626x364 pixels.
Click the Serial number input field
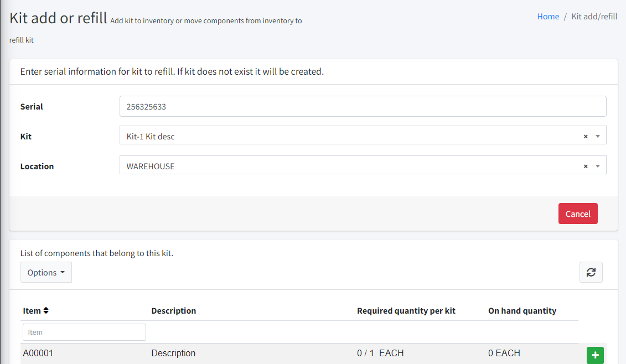363,106
